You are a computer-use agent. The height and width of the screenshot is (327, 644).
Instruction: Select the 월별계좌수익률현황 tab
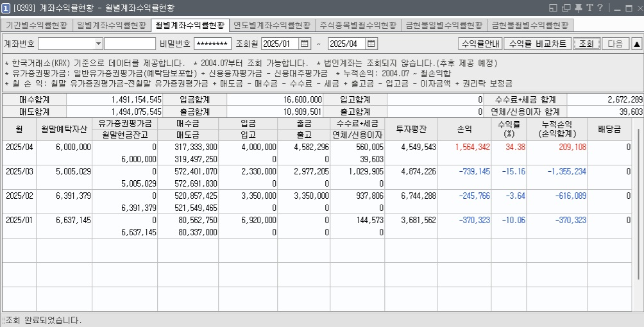[x=190, y=25]
